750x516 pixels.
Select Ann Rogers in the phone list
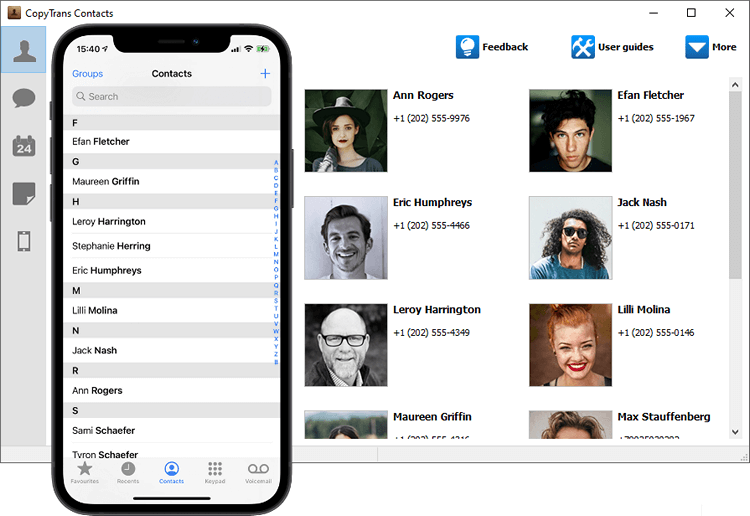[x=171, y=390]
